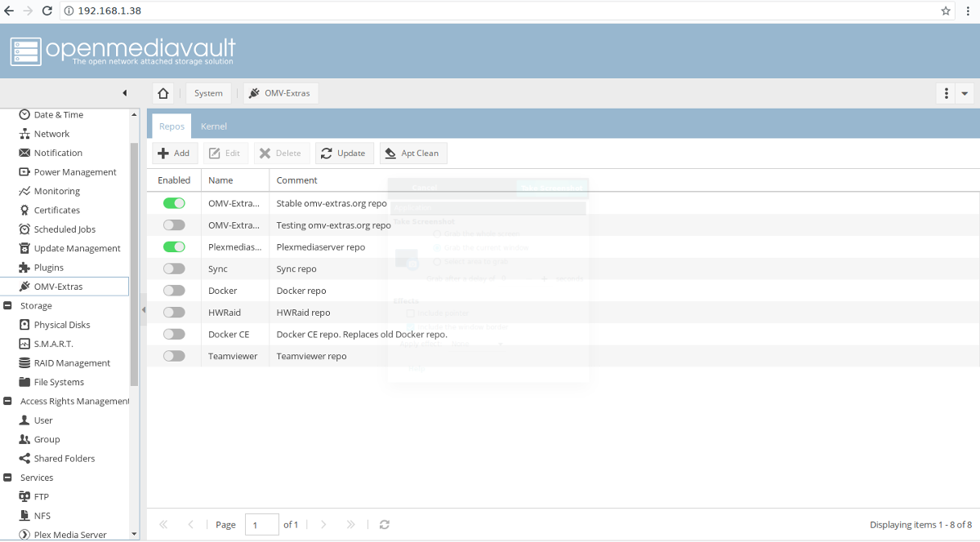Open Scheduled Jobs in sidebar
The image size is (980, 542).
(x=65, y=229)
